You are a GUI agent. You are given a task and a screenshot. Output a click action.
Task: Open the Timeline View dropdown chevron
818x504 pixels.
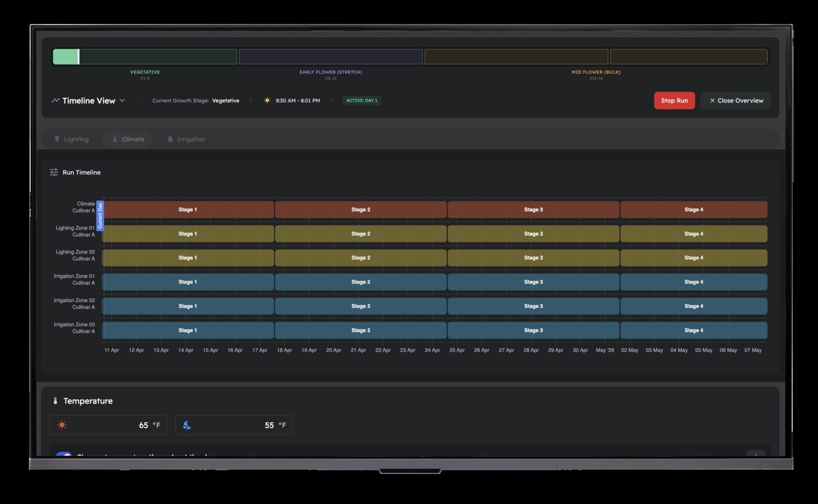click(x=123, y=100)
